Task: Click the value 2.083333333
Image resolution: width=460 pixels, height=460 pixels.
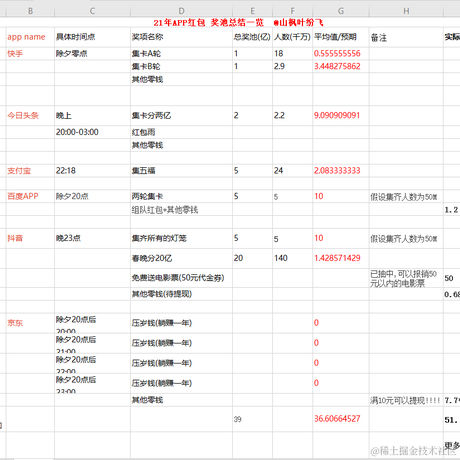Action: pyautogui.click(x=337, y=171)
